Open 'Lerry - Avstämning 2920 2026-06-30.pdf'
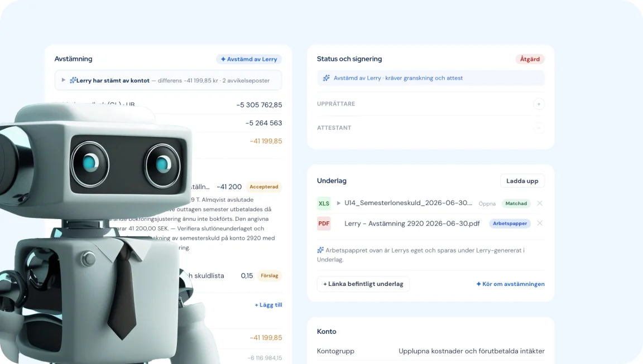Viewport: 643px width, 364px height. pyautogui.click(x=412, y=224)
